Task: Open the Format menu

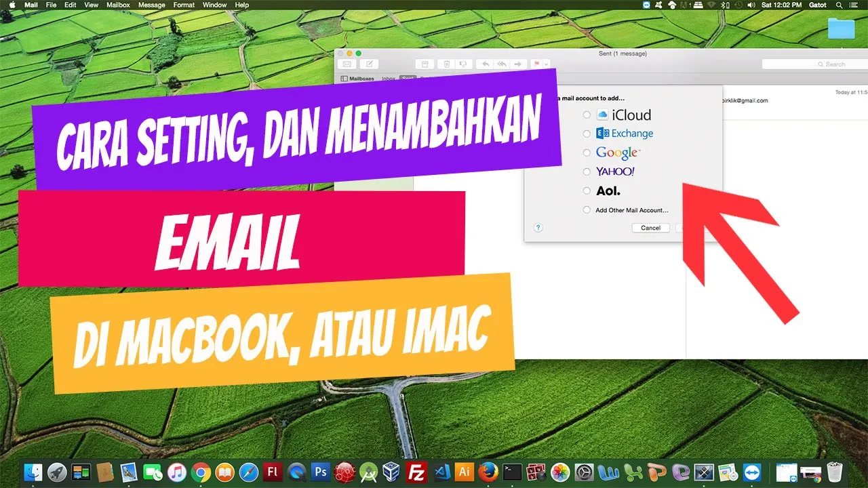Action: [x=184, y=5]
